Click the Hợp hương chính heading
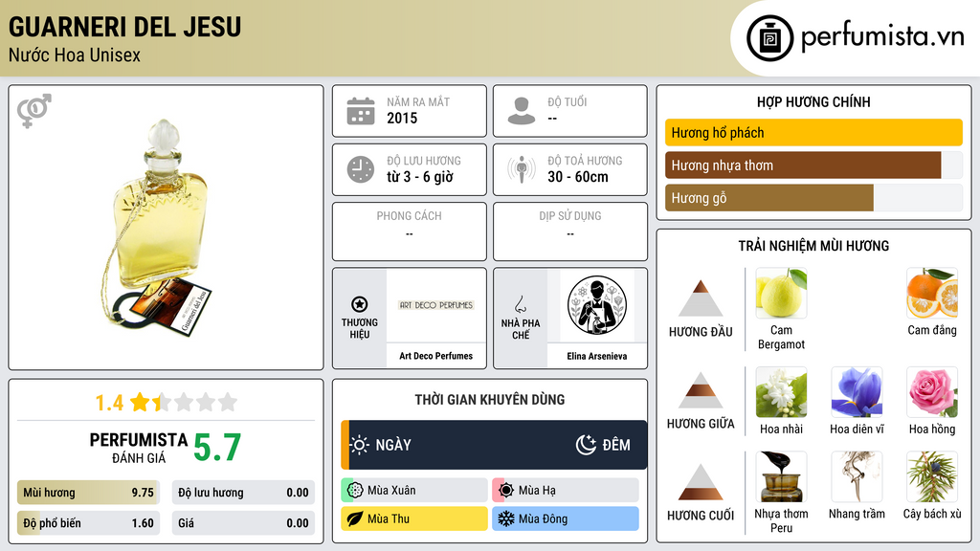The image size is (980, 551). (813, 101)
